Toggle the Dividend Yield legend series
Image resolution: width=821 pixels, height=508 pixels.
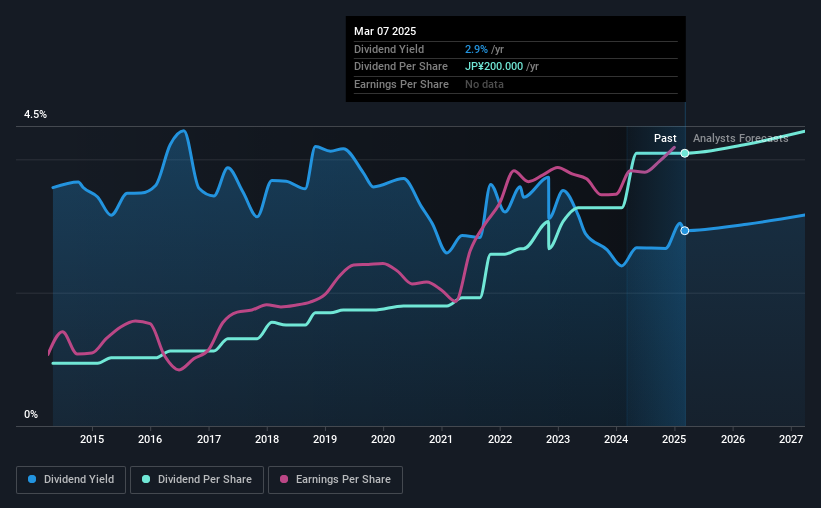(71, 480)
